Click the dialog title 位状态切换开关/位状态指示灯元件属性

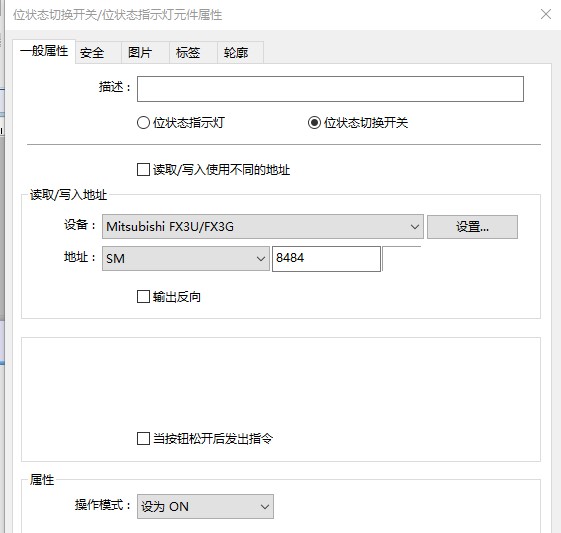pyautogui.click(x=118, y=15)
